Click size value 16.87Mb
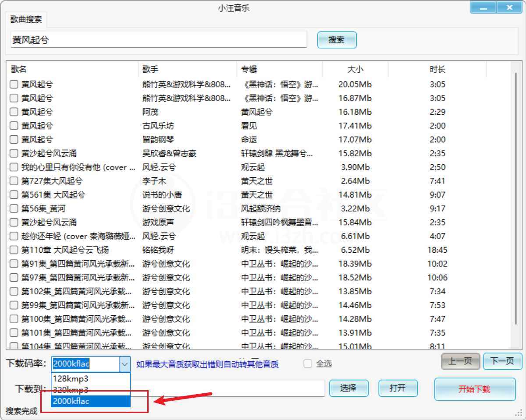The width and height of the screenshot is (526, 420). [x=355, y=98]
